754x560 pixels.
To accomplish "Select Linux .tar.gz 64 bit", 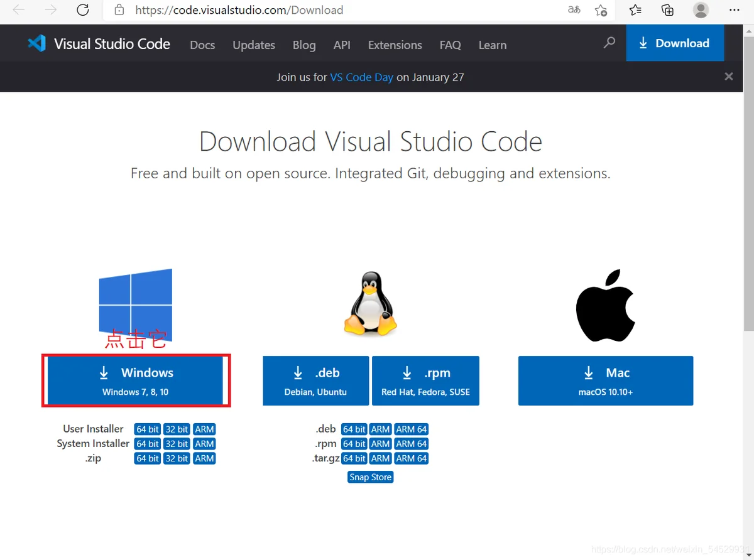I will (354, 458).
